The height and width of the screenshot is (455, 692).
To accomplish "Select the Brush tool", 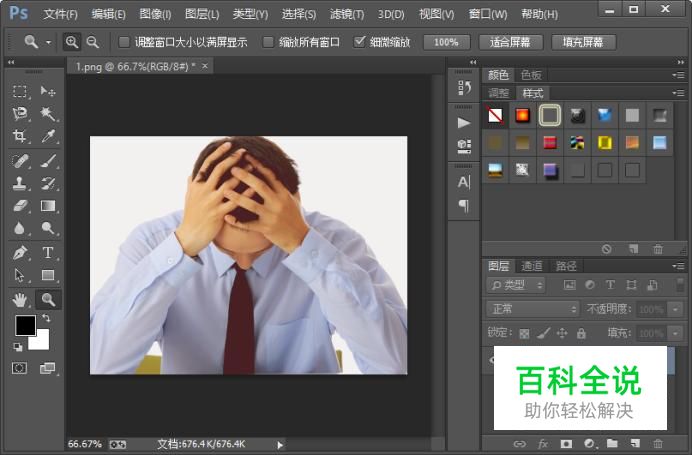I will (x=48, y=161).
